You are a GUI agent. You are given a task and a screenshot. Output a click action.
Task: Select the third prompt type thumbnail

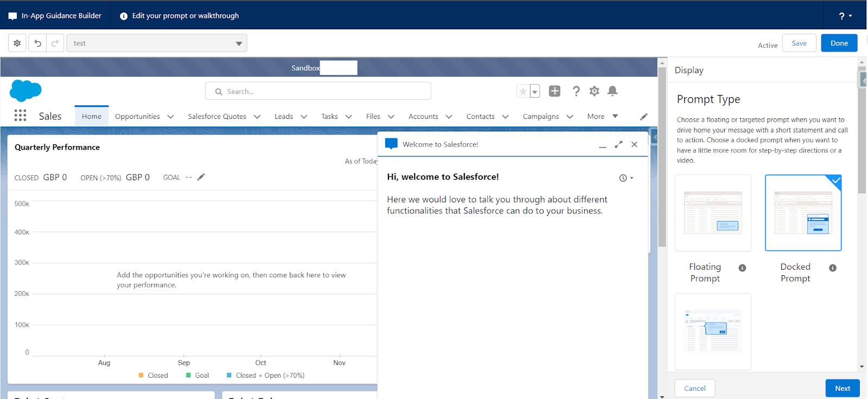(x=713, y=332)
